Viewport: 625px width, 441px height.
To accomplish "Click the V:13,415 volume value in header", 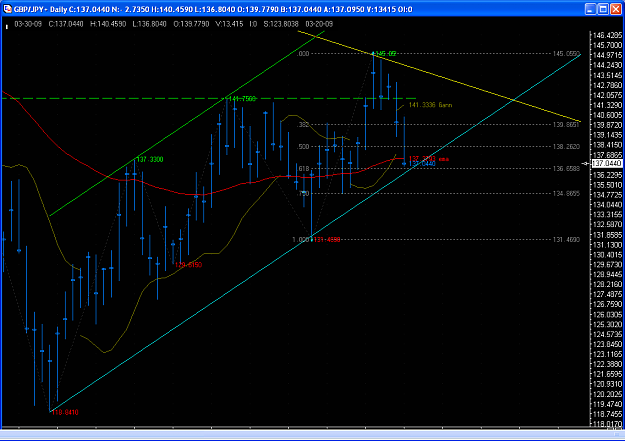I will [229, 24].
